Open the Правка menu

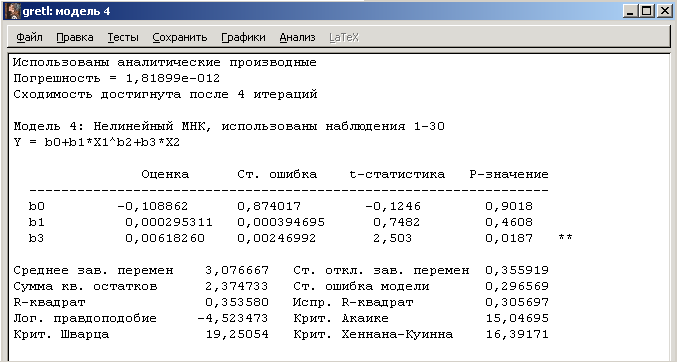(x=75, y=38)
